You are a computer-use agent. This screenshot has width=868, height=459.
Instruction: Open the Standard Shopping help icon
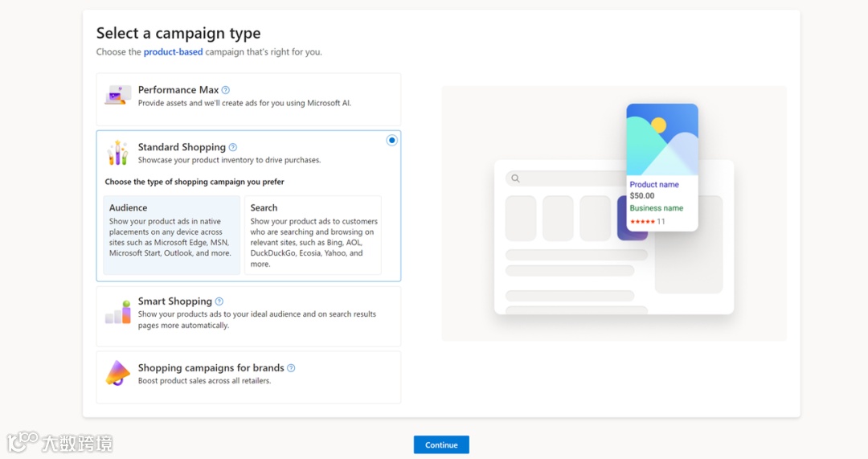[233, 147]
